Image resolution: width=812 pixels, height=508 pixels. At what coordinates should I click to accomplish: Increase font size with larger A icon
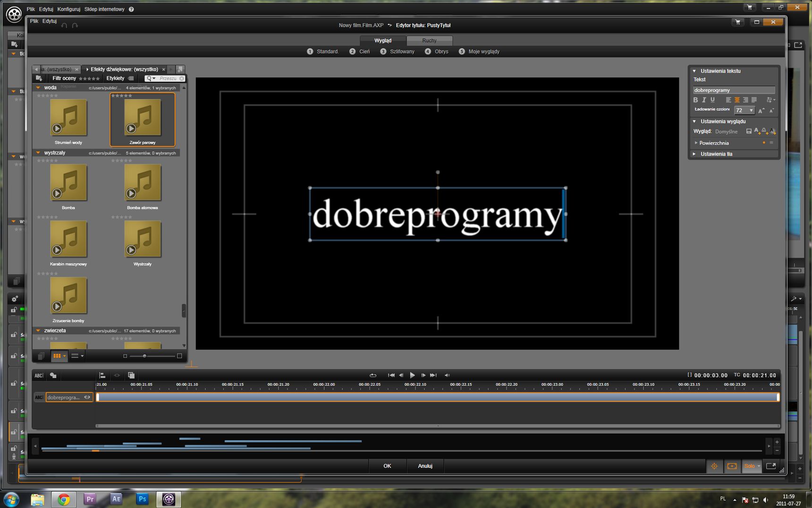coord(761,110)
